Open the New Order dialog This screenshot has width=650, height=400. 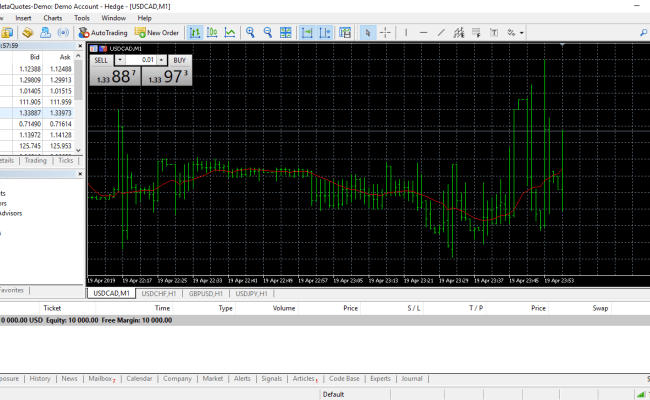click(x=156, y=32)
